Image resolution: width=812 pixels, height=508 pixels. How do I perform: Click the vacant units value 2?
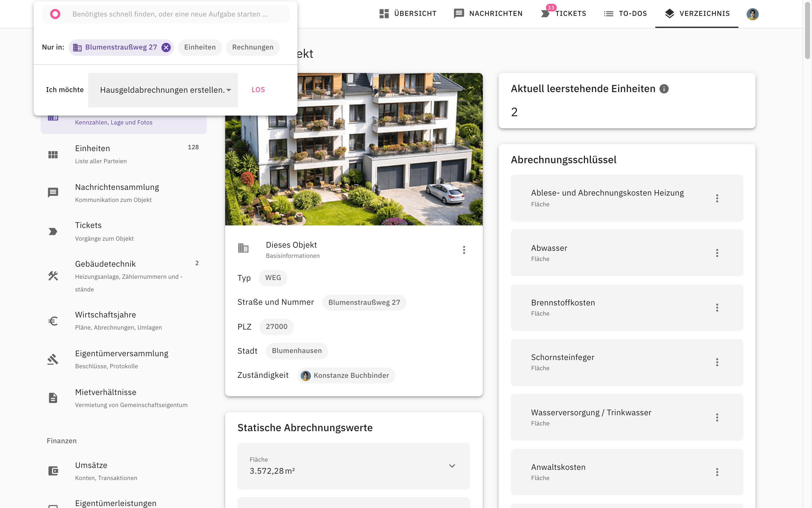(x=514, y=112)
